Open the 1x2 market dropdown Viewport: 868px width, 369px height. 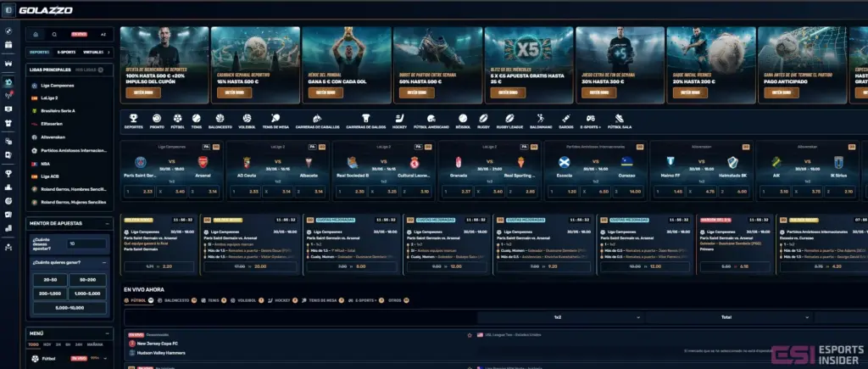click(x=560, y=317)
